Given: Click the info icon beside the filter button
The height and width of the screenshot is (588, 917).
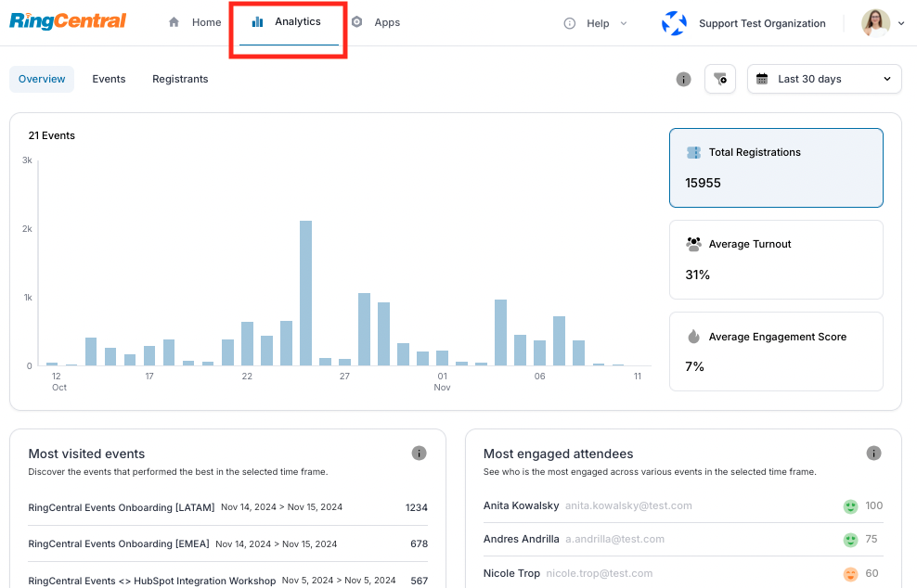Looking at the screenshot, I should (684, 79).
